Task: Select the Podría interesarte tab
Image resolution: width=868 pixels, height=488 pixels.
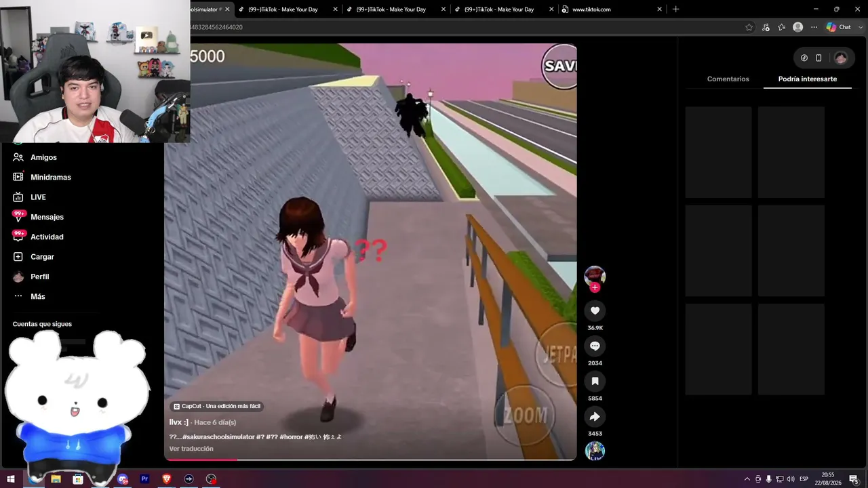Action: pos(807,79)
